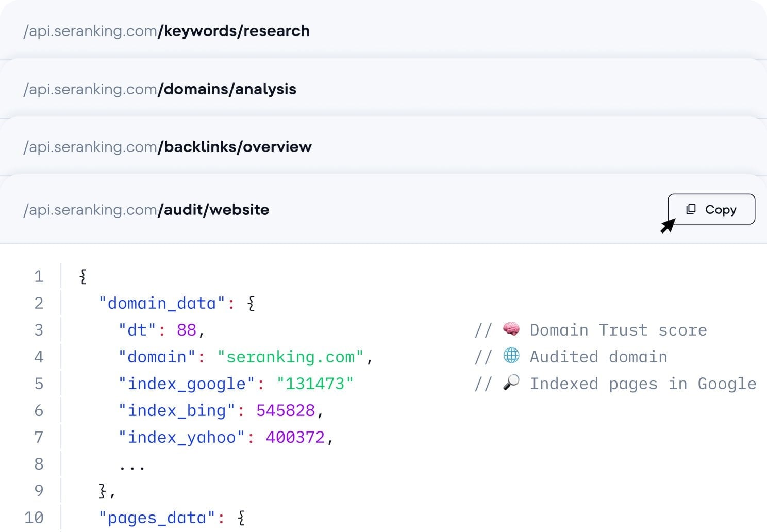
Task: Click the "index_bing" key
Action: [177, 411]
